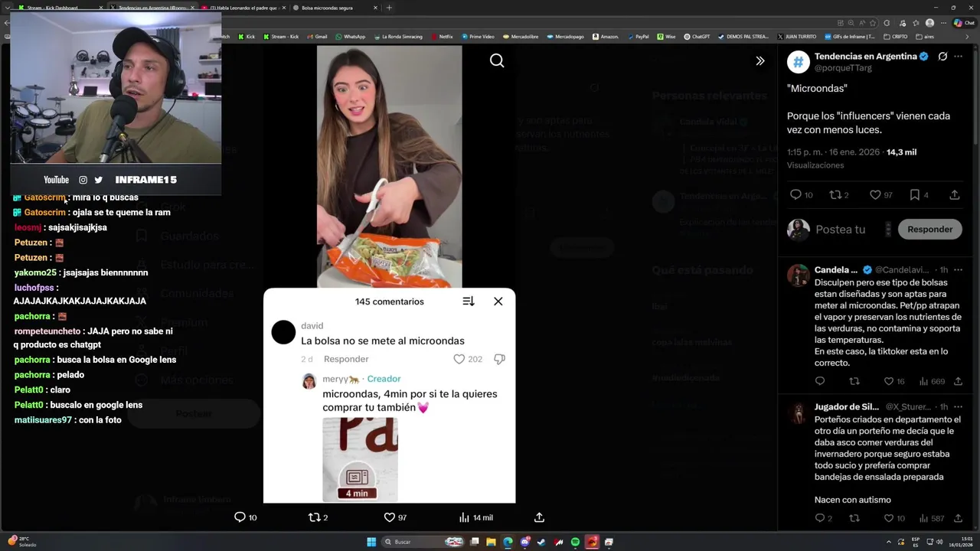This screenshot has height=551, width=980.
Task: Open Netflix bookmark in bookmarks bar
Action: (x=442, y=36)
